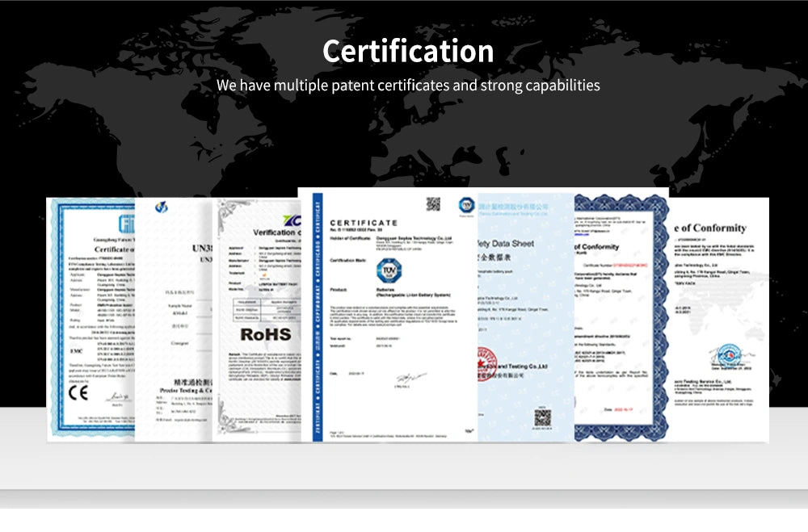The image size is (808, 532).
Task: Click the blue logo atop the UN38.3 certificate
Action: click(162, 207)
